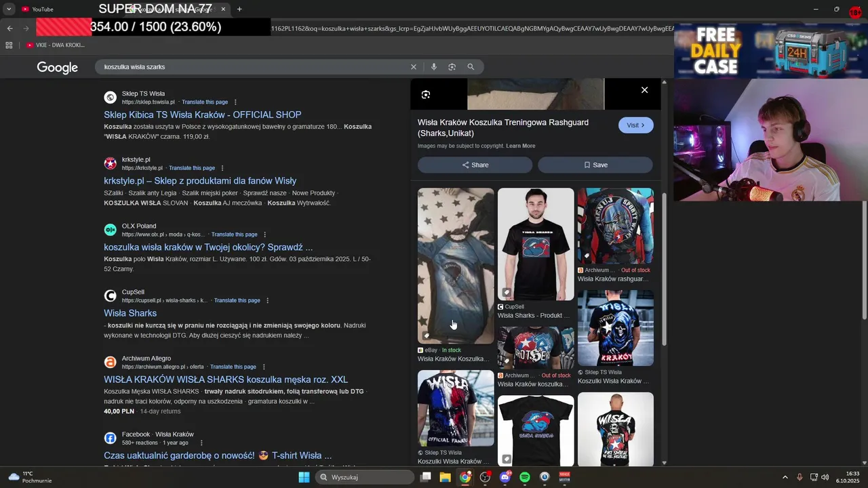Start voice search with microphone icon

433,67
